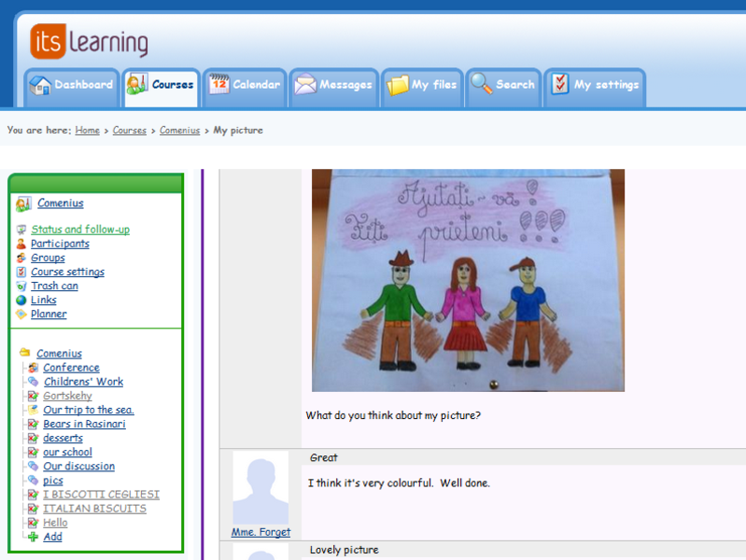Image resolution: width=746 pixels, height=560 pixels.
Task: Click the Course settings icon
Action: (21, 273)
